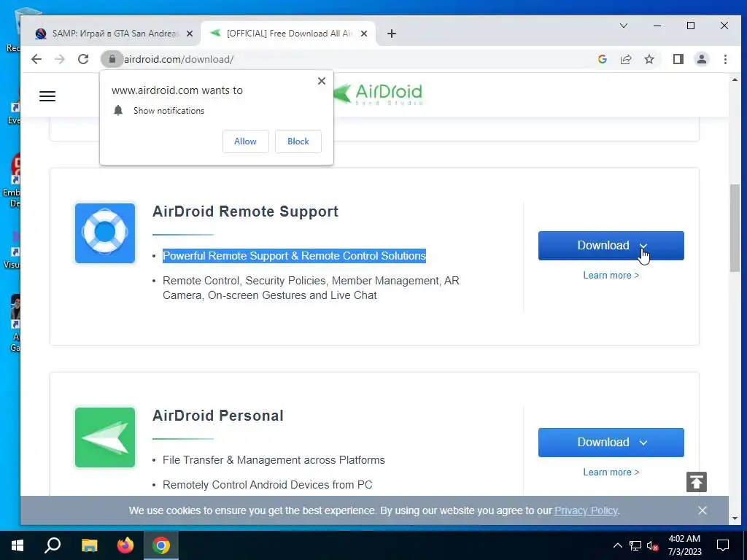Click the text File Transfer & Management
Screen dimensions: 747x560
274,460
